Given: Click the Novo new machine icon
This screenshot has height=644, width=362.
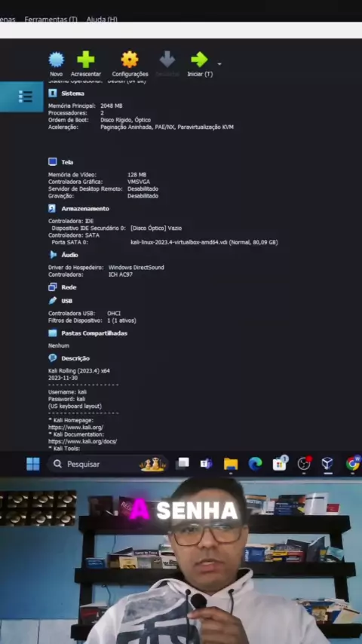Looking at the screenshot, I should tap(57, 60).
